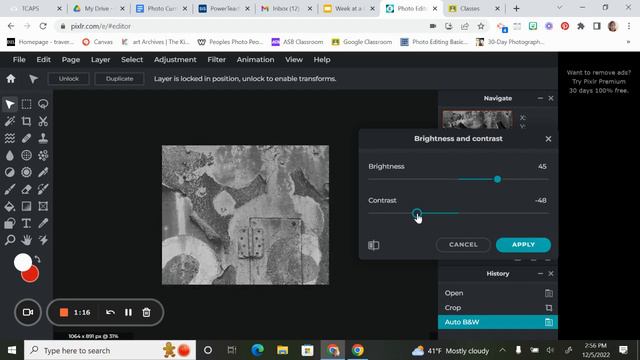
Task: Close the History panel
Action: pyautogui.click(x=551, y=273)
